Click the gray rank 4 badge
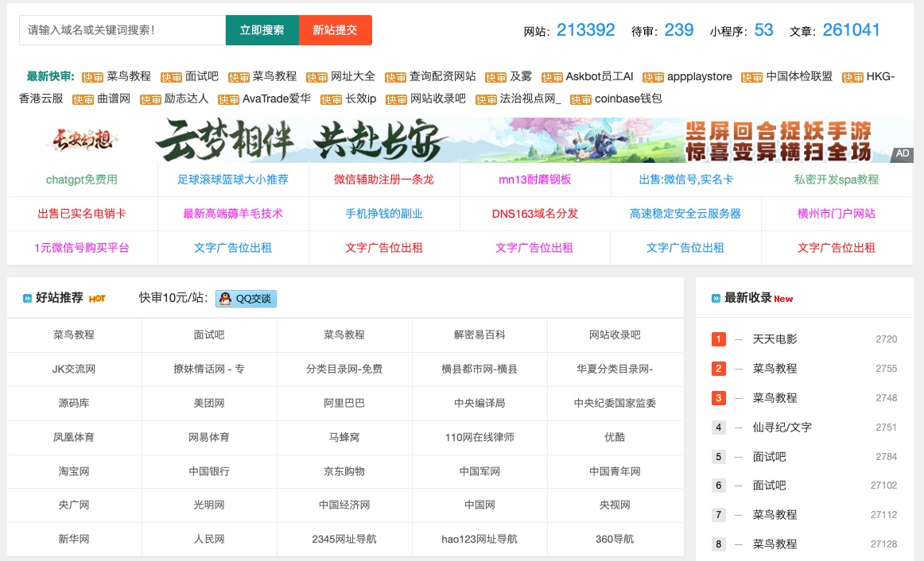This screenshot has width=924, height=561. click(718, 428)
